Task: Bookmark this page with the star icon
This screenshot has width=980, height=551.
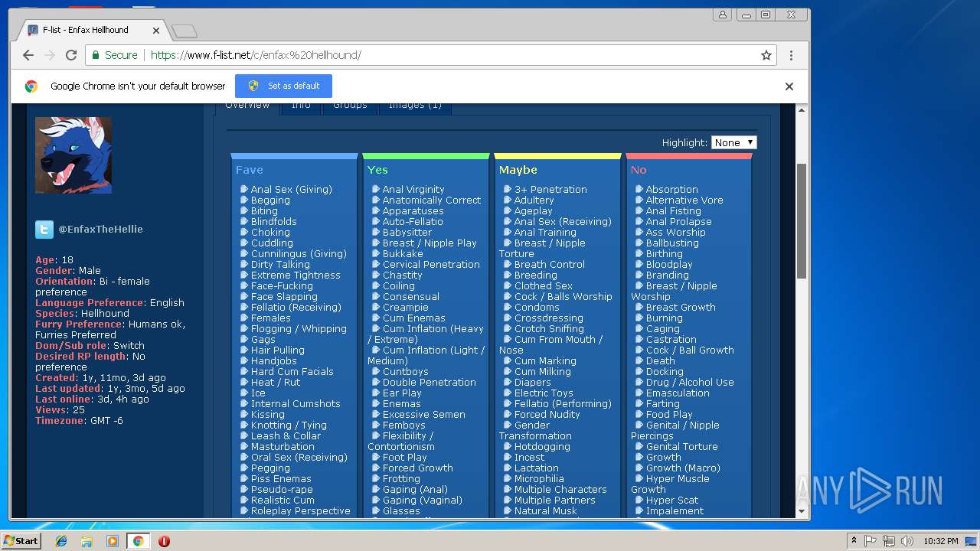Action: pos(766,55)
